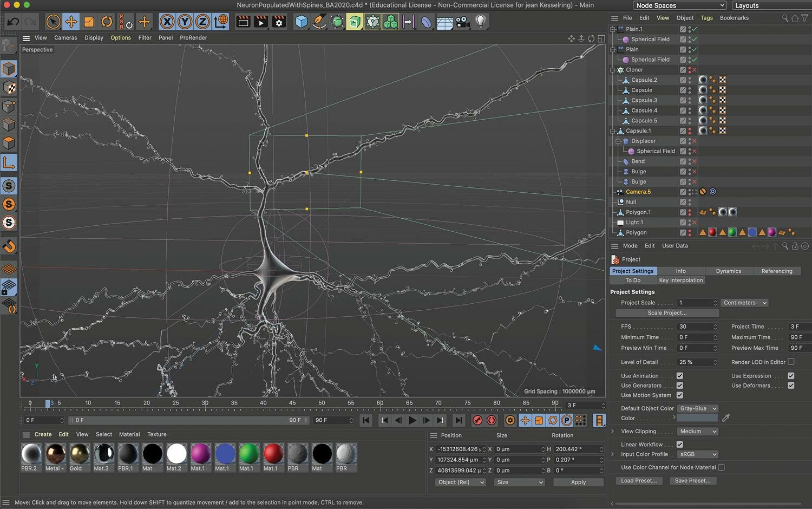The image size is (812, 509).
Task: Add a Camera object from toolbar
Action: point(462,22)
